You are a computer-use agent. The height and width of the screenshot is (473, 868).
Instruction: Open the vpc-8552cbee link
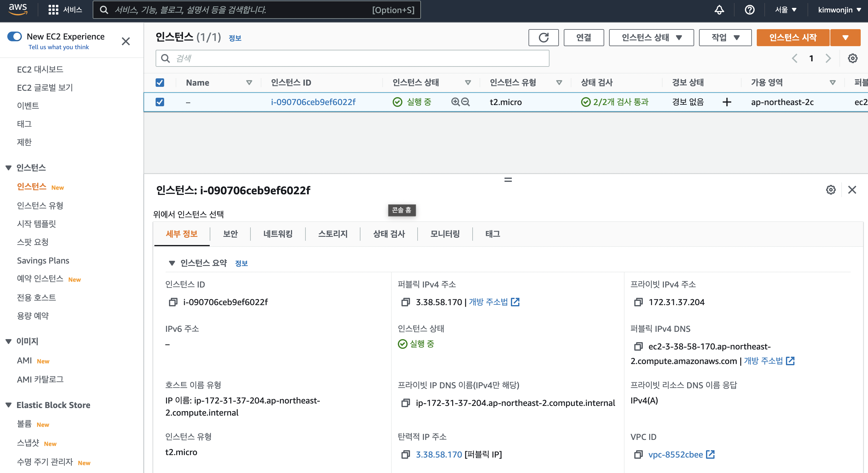pos(675,454)
